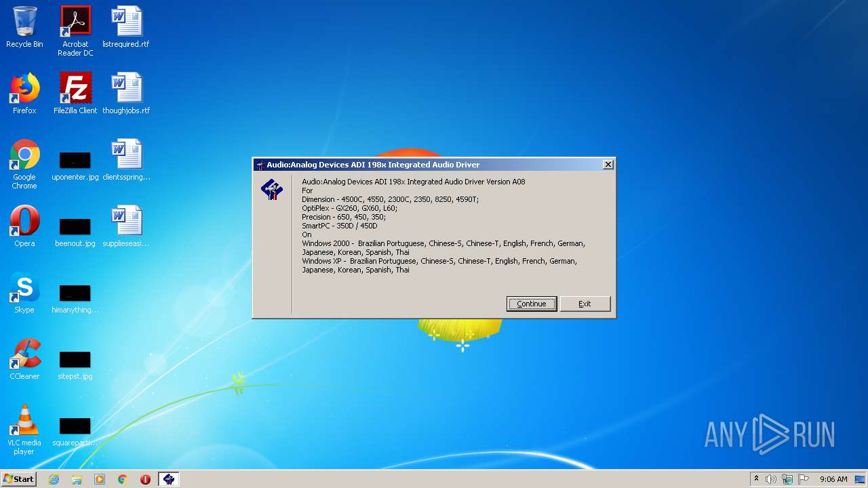Click the 'Precision - 650, 450, 350' line
The image size is (868, 488).
344,217
